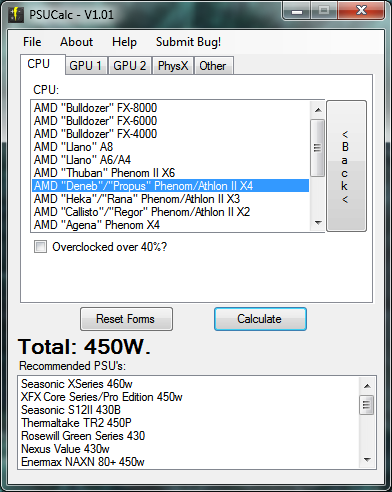The width and height of the screenshot is (392, 492).
Task: Select AMD "Bulldozer" FX-4000 in CPU list
Action: (170, 134)
